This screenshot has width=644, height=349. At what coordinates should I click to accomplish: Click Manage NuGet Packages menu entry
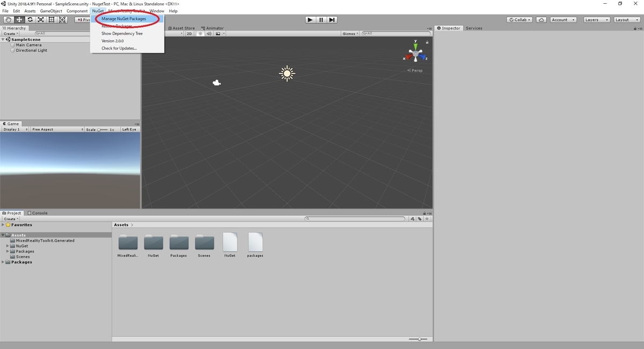[x=124, y=19]
